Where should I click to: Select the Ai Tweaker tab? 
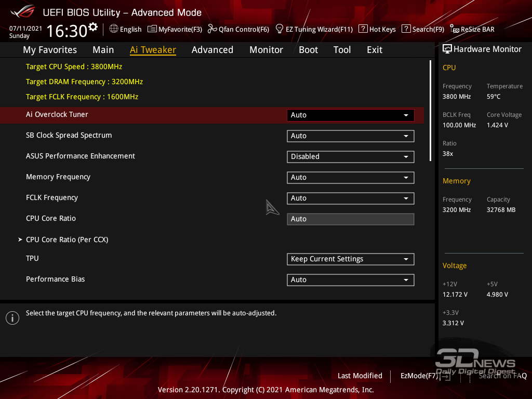point(153,50)
